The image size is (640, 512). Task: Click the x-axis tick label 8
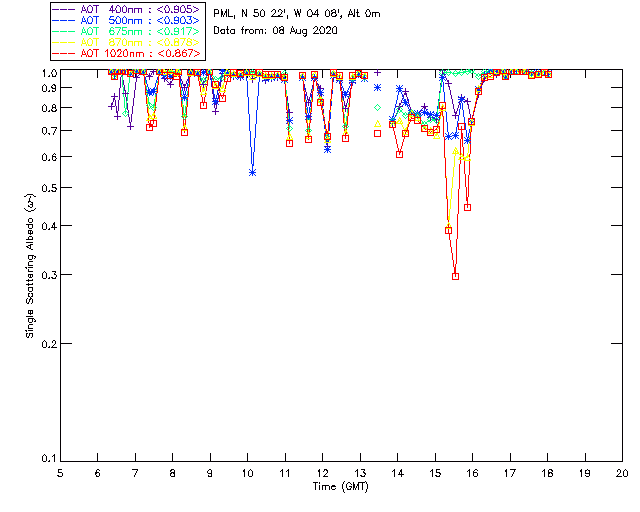173,473
